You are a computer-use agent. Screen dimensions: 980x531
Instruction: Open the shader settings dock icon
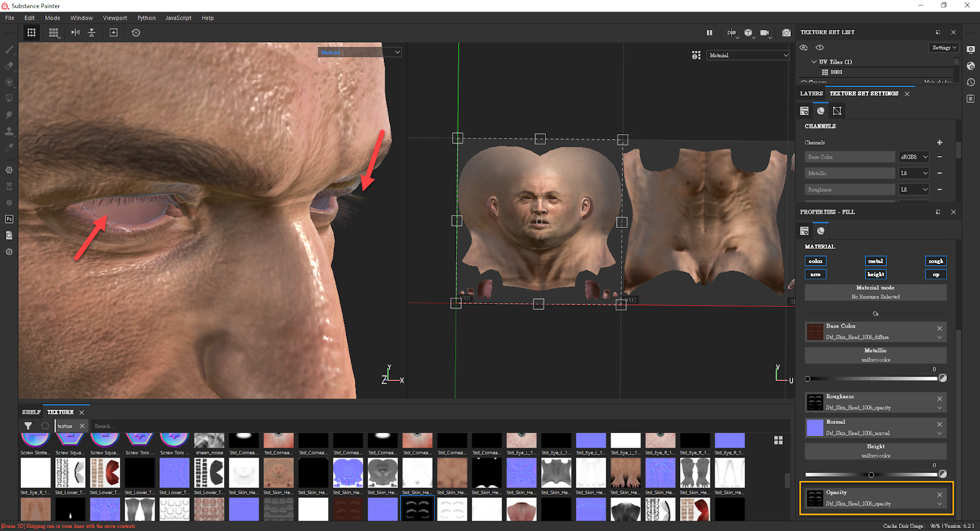click(x=971, y=66)
